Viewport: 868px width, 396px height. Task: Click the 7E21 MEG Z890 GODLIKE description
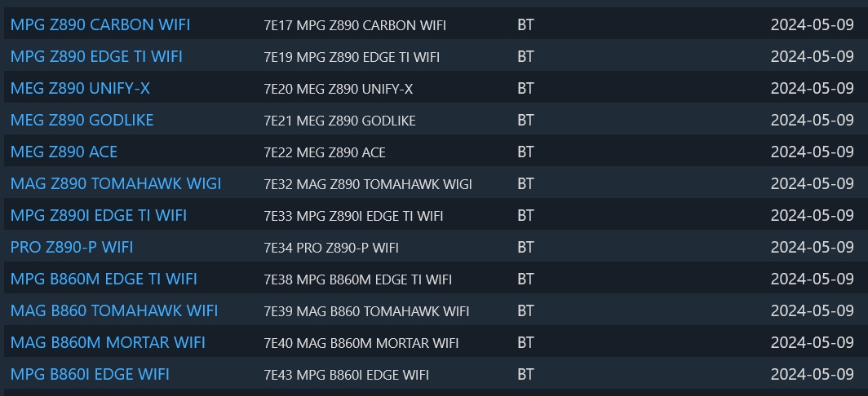pos(339,121)
